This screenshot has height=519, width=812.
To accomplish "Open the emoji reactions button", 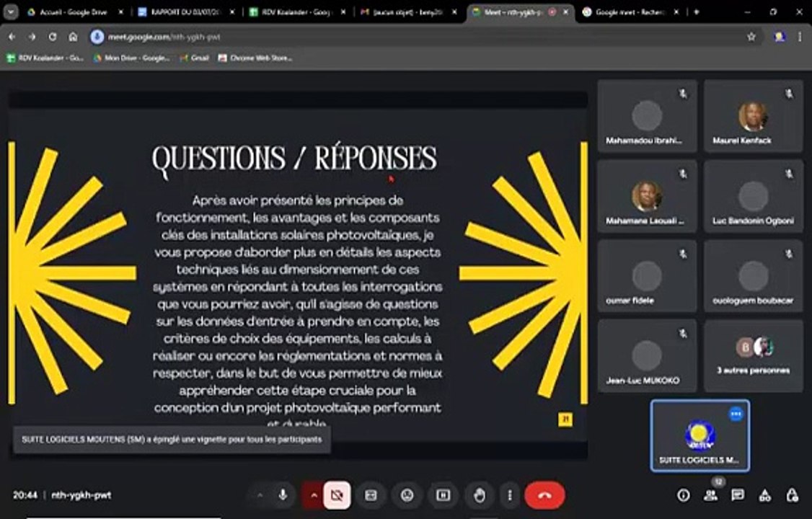I will [407, 495].
